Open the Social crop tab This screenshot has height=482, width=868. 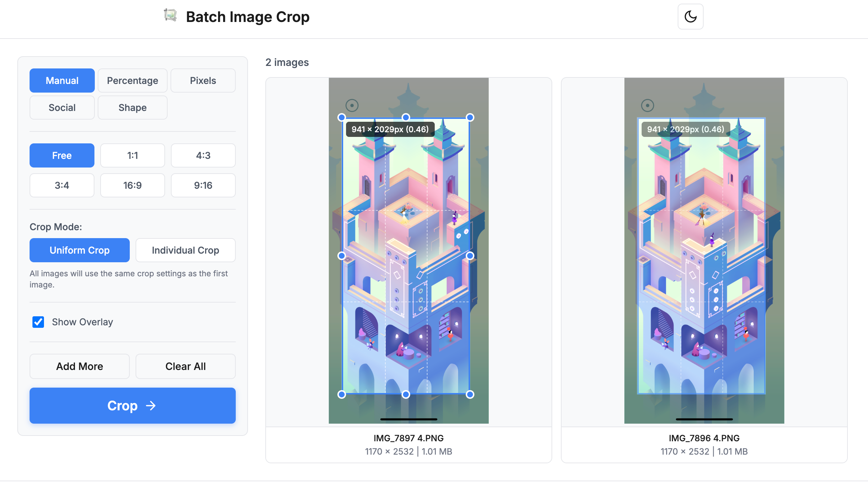point(62,107)
